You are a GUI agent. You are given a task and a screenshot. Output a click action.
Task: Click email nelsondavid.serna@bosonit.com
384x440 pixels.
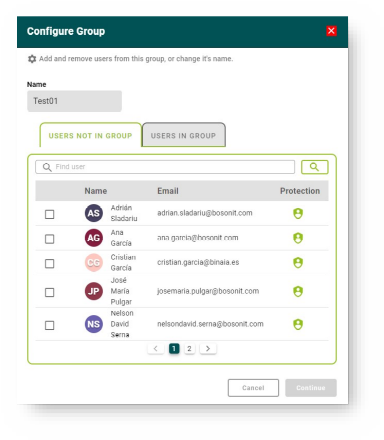tap(210, 324)
